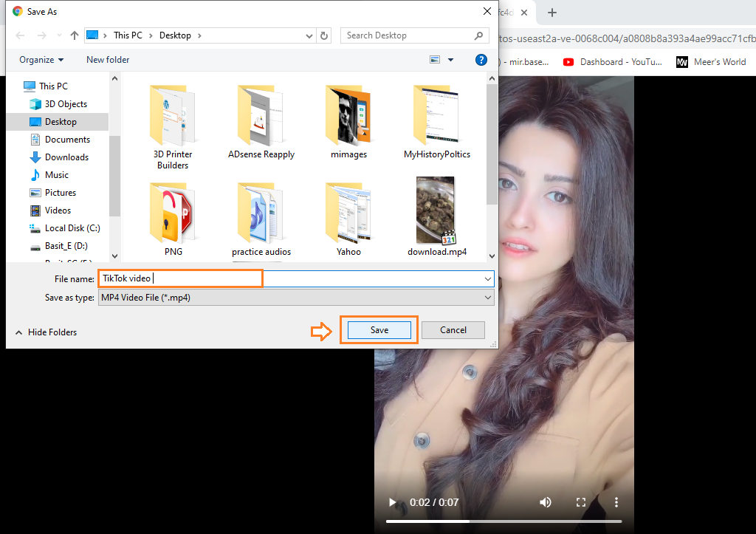Click the video progress bar

point(504,521)
